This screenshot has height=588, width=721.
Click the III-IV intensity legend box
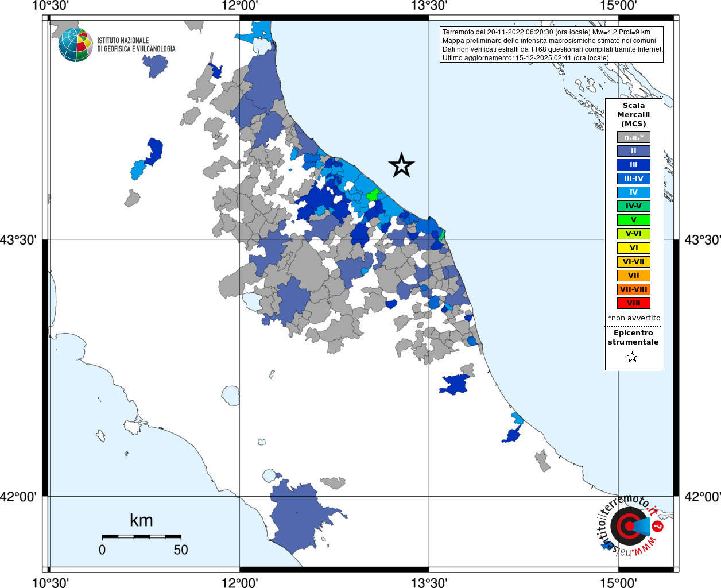coord(634,179)
